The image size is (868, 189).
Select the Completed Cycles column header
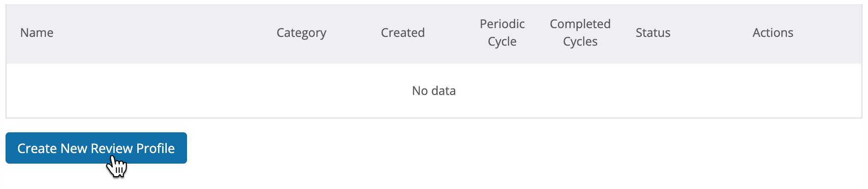580,33
